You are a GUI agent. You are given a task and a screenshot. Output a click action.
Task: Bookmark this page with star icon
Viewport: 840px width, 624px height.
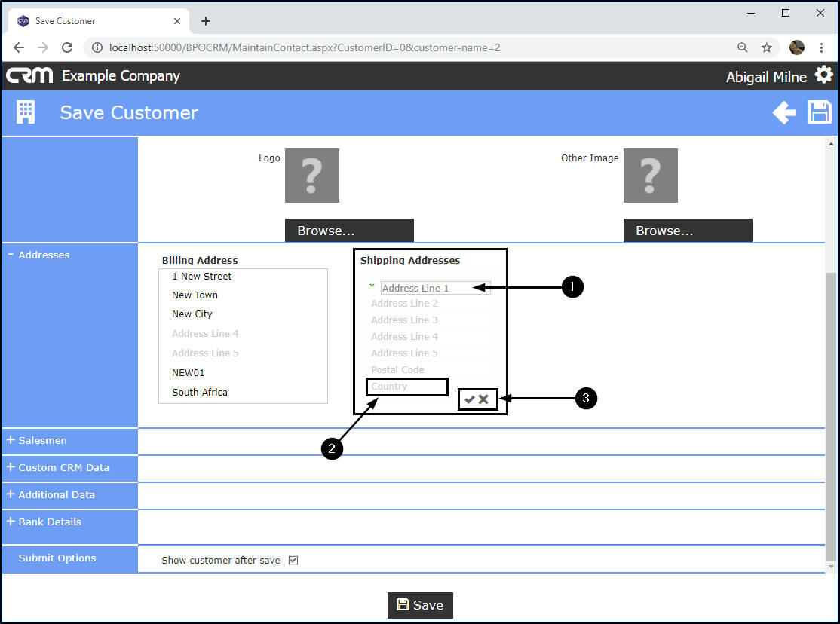[x=767, y=47]
